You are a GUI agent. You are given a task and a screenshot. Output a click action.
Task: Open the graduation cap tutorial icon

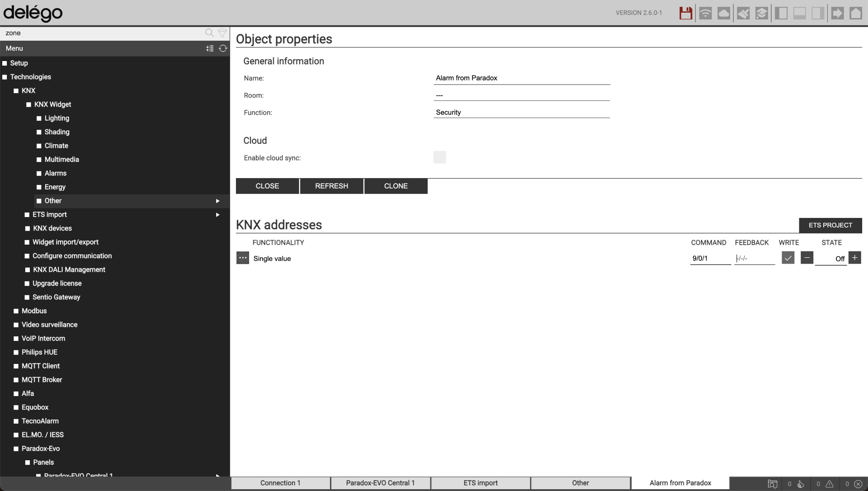[x=762, y=13]
